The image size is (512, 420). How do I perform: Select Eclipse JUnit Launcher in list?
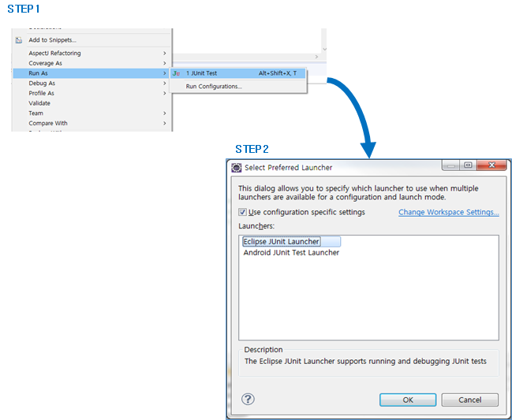click(291, 242)
